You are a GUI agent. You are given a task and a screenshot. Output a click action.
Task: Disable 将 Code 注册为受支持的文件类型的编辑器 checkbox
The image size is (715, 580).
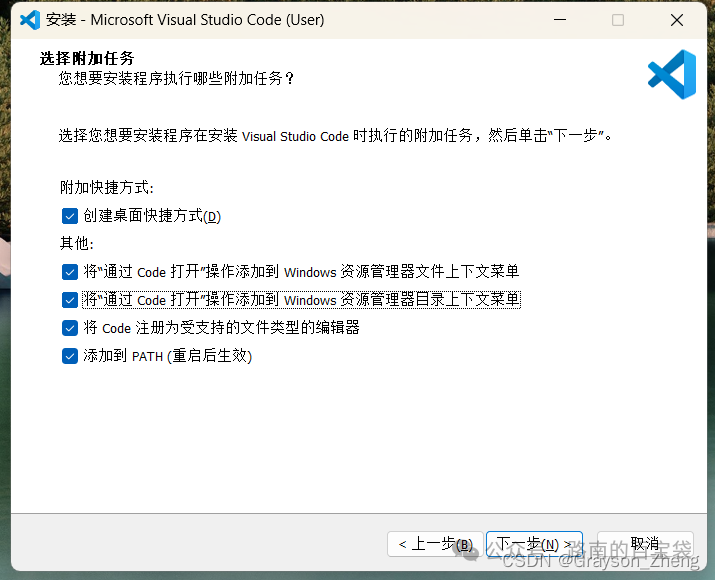pos(70,328)
